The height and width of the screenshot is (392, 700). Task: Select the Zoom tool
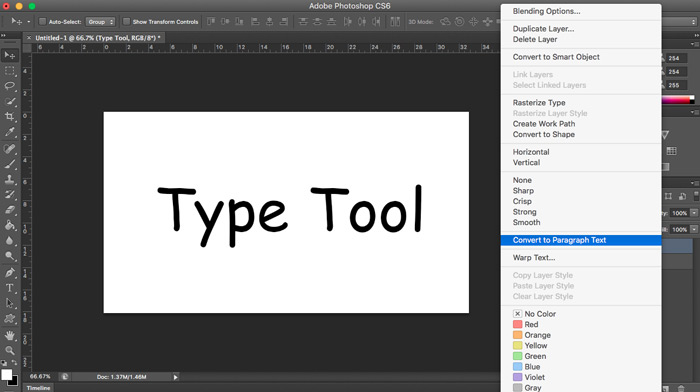[x=9, y=350]
